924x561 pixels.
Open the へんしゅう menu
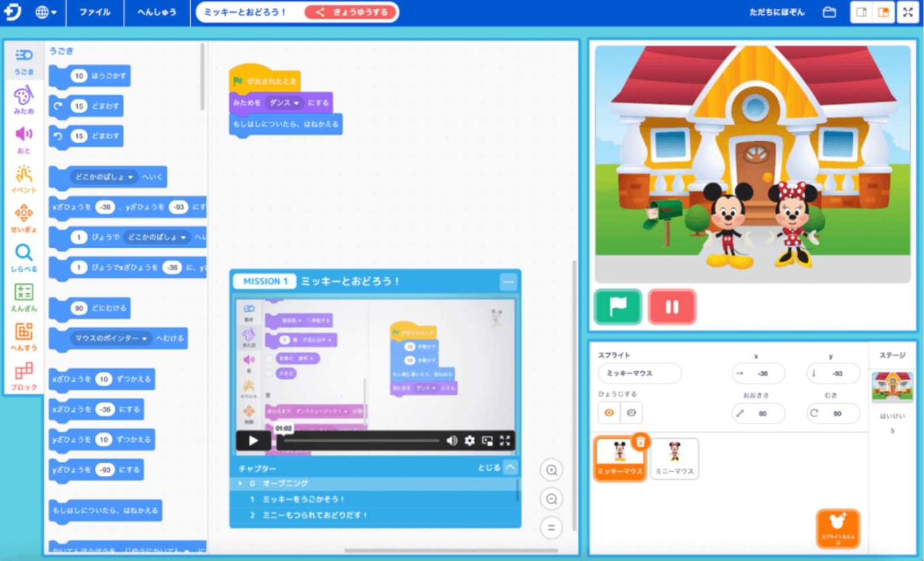[x=156, y=13]
